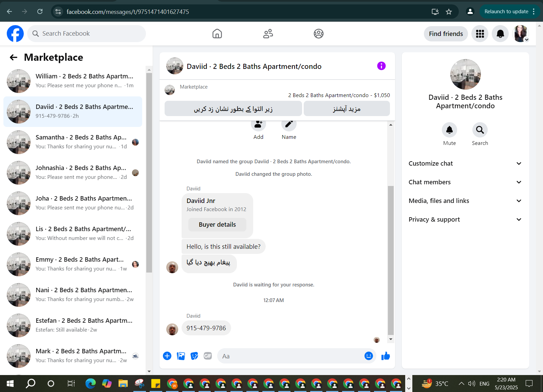This screenshot has height=392, width=543.
Task: Reload the page in browser
Action: click(x=40, y=12)
